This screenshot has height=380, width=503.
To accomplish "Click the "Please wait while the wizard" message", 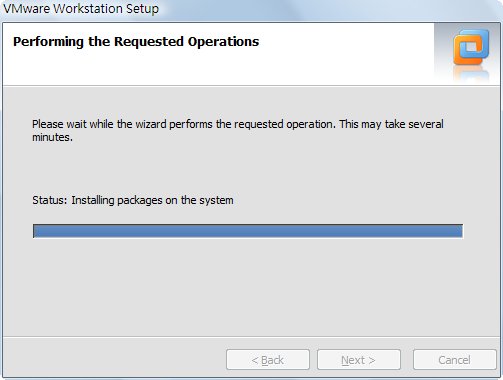I will (x=238, y=130).
